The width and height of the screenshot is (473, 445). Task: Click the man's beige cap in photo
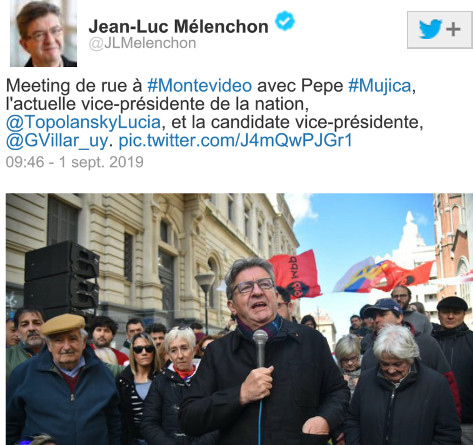(63, 324)
